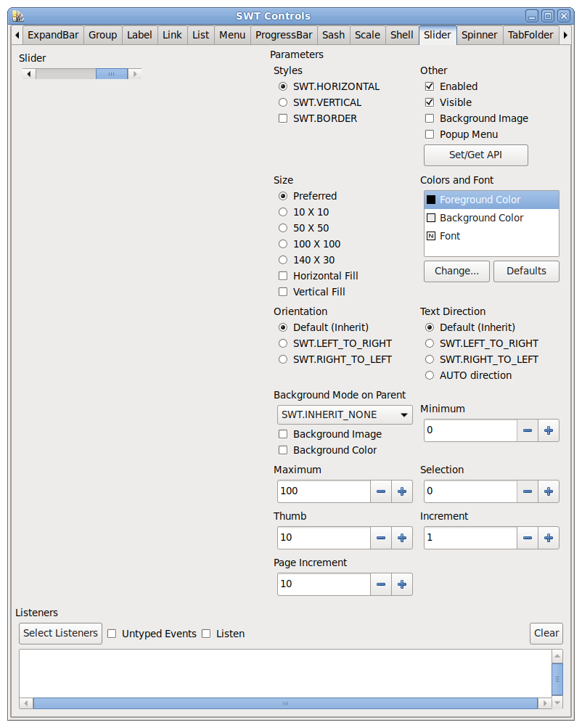This screenshot has height=728, width=582.
Task: Click the Slider example's thumb
Action: 112,74
